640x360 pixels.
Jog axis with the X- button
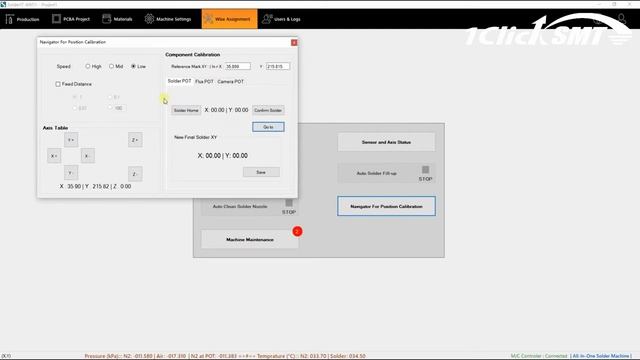(x=87, y=156)
